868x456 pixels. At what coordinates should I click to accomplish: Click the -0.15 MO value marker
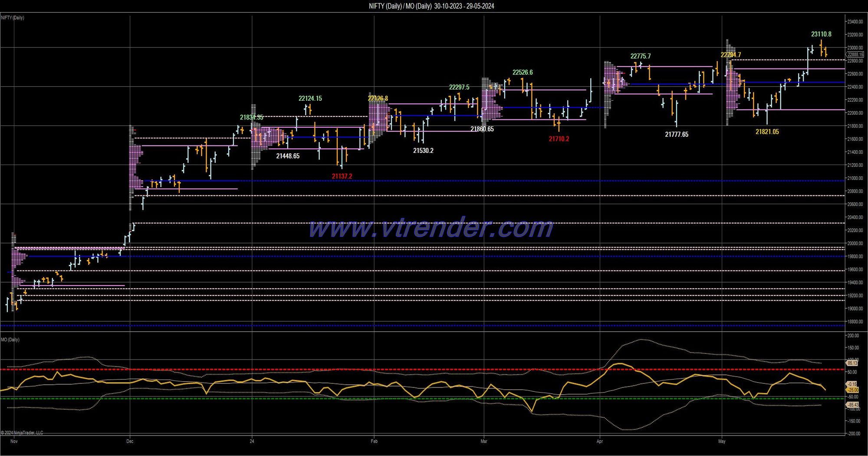click(852, 384)
